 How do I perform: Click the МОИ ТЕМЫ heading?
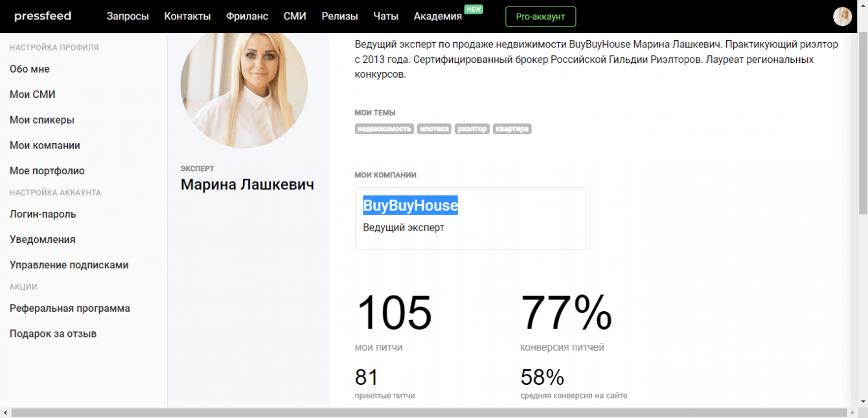375,113
